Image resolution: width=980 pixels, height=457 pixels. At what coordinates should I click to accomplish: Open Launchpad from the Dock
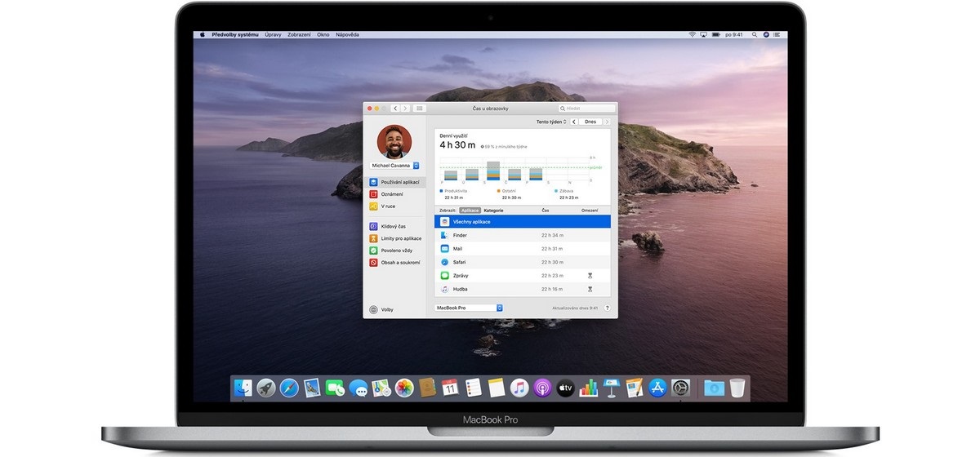click(265, 388)
